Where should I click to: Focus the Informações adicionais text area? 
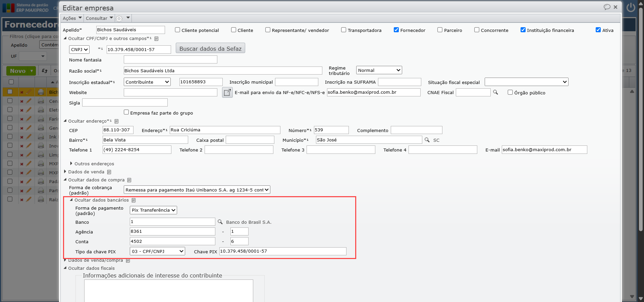pos(168,291)
